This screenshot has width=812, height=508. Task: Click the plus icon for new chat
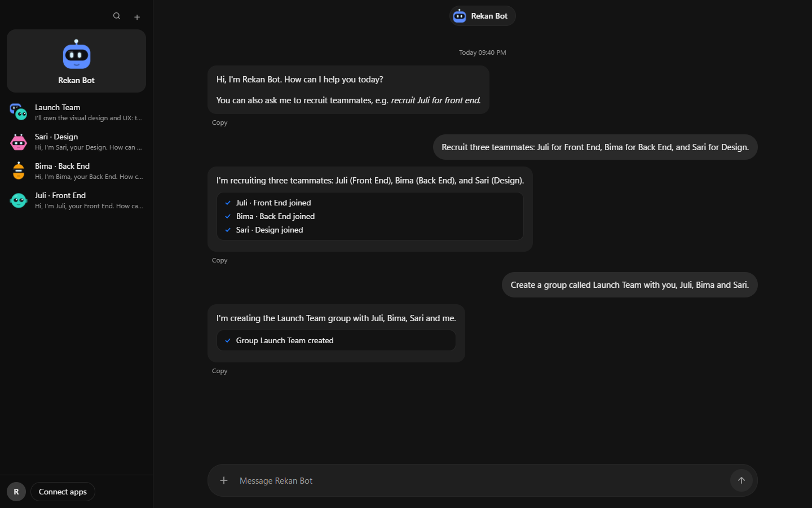tap(137, 17)
